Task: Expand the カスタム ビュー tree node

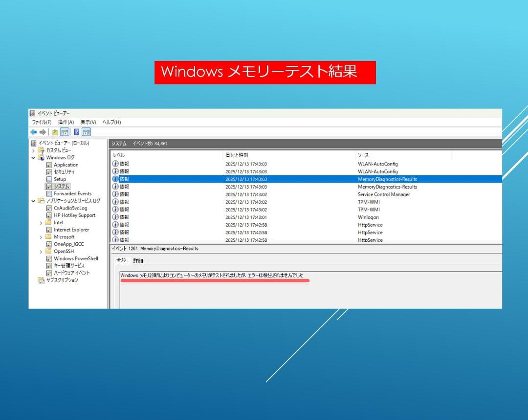Action: pos(34,151)
